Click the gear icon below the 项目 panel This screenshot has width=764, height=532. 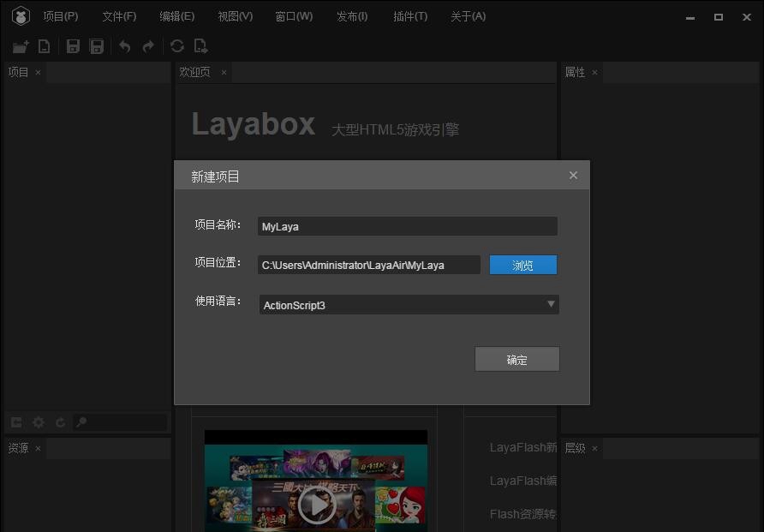click(38, 421)
